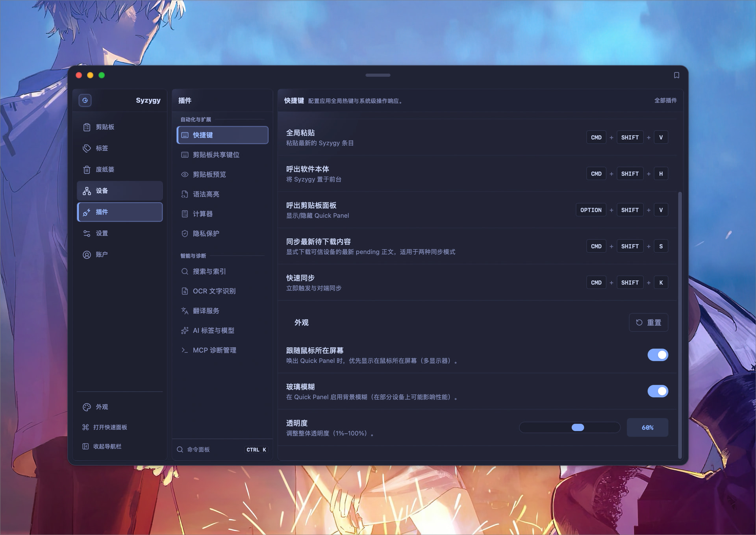
Task: Select OCR 文字识别 in the plugin list
Action: (222, 291)
